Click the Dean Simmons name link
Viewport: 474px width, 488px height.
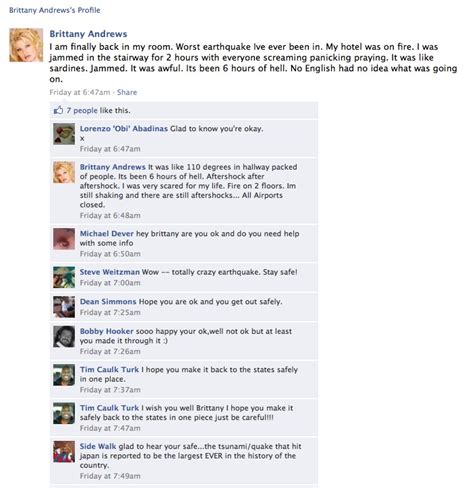pos(108,302)
